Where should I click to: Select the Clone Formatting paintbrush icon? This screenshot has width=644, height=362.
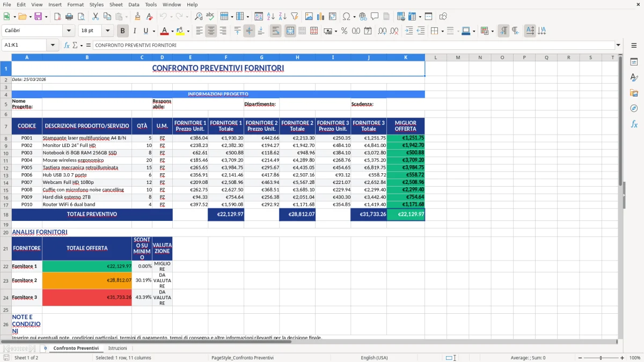pos(137,16)
